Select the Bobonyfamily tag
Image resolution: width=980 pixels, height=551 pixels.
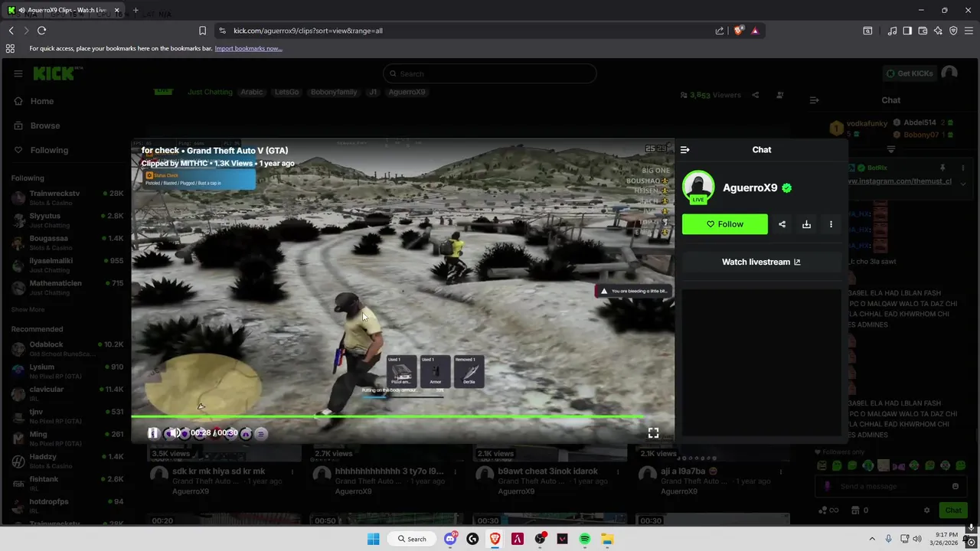coord(334,92)
